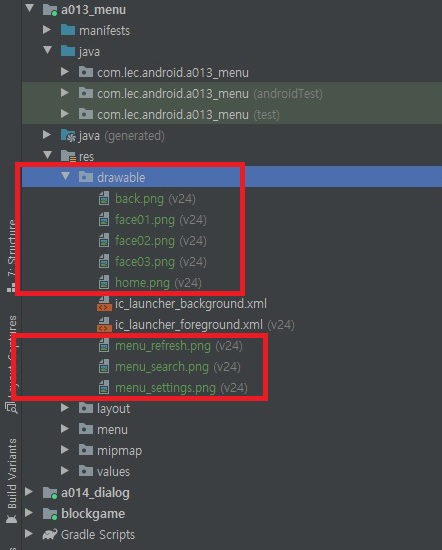Screen dimensions: 442x550
Task: Select the mipmap folder label
Action: (119, 451)
